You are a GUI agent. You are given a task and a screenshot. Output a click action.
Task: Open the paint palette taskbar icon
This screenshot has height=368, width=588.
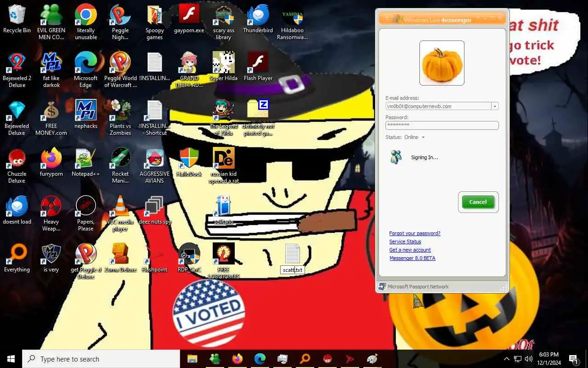point(373,359)
